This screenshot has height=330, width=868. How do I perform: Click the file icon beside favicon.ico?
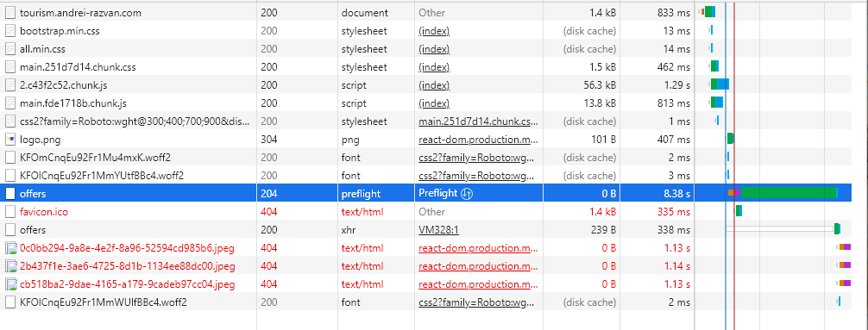coord(10,212)
